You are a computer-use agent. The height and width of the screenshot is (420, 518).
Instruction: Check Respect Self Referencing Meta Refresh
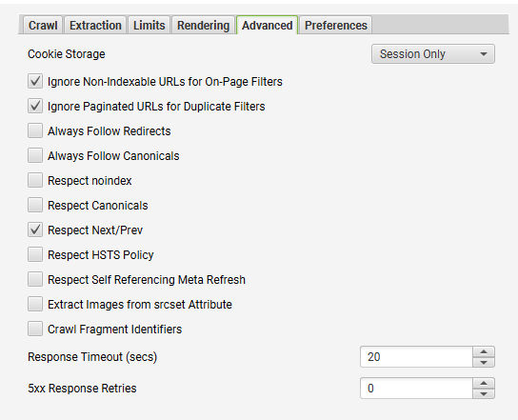[x=35, y=280]
